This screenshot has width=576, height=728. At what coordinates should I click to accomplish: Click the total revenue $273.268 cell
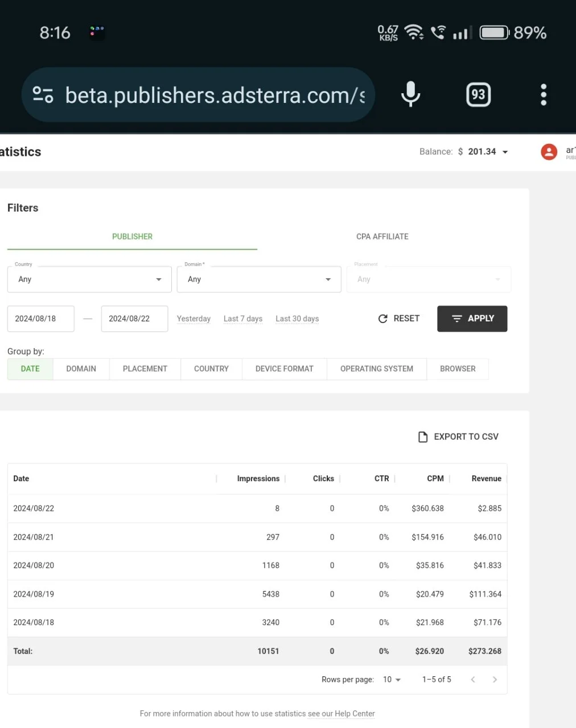[485, 651]
